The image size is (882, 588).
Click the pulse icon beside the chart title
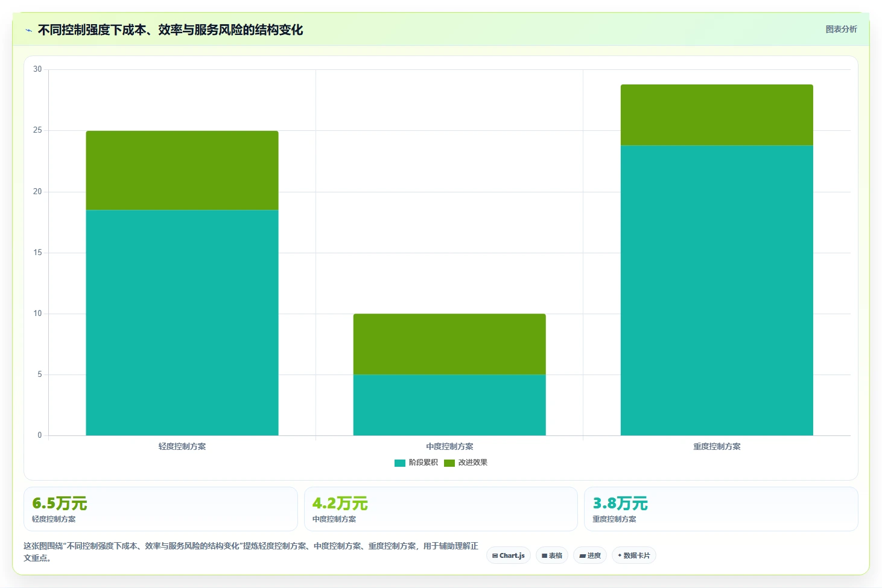pyautogui.click(x=28, y=30)
